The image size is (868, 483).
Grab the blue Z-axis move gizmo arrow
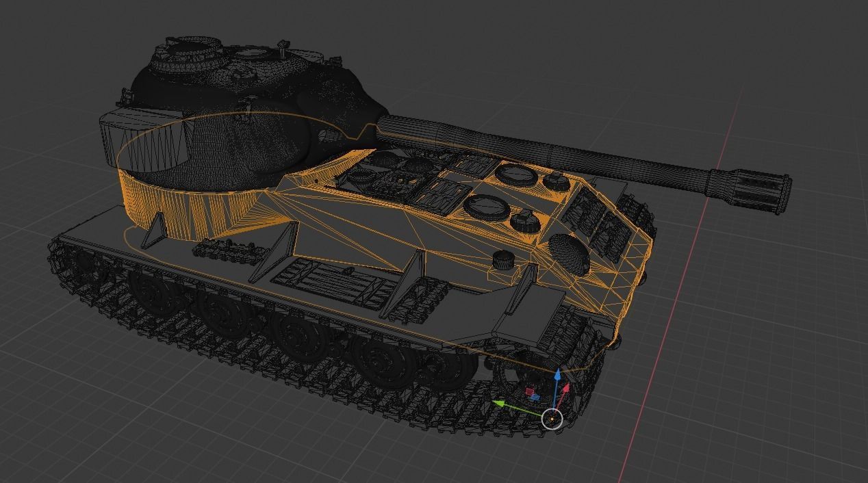tap(557, 376)
